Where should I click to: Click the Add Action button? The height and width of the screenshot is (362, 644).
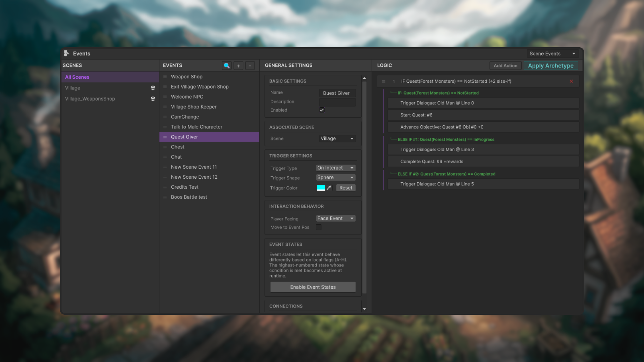coord(505,66)
